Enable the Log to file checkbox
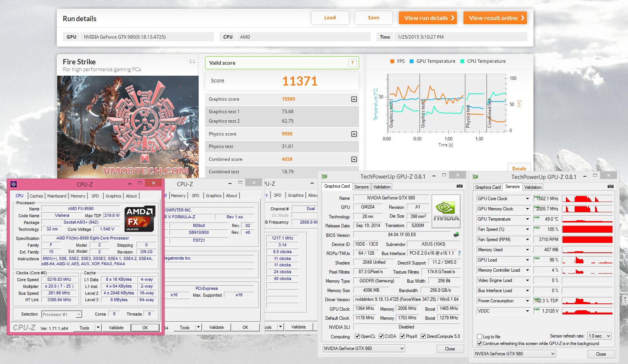This screenshot has width=628, height=364. coord(480,337)
